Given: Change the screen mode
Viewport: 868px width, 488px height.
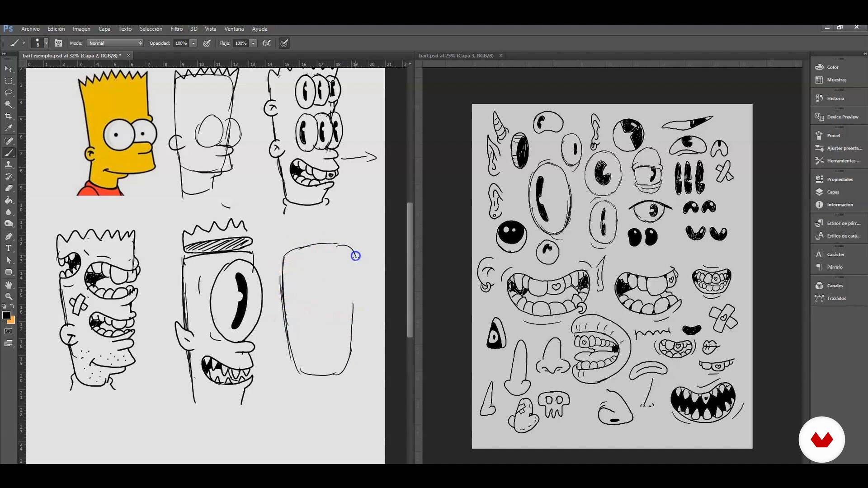Looking at the screenshot, I should click(x=9, y=343).
